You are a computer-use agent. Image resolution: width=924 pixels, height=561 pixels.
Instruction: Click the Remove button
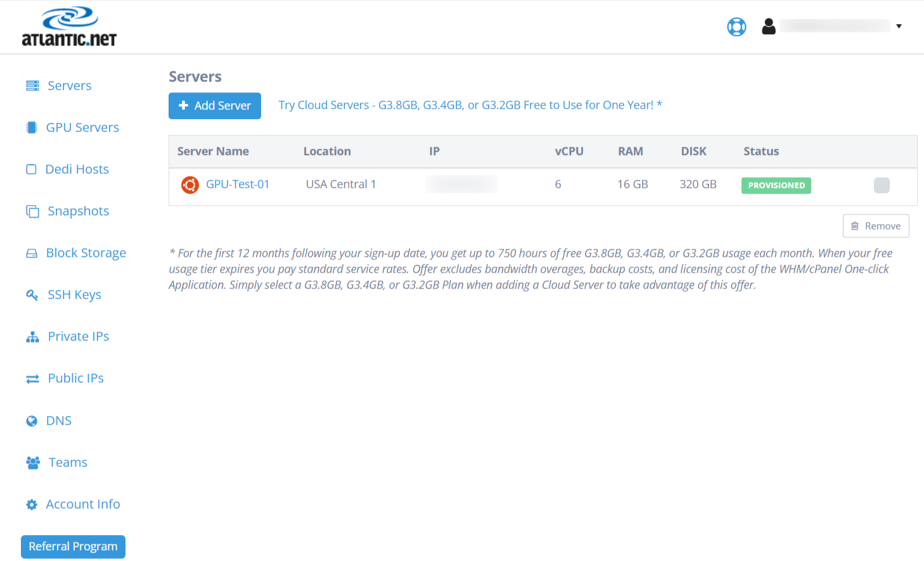(876, 226)
